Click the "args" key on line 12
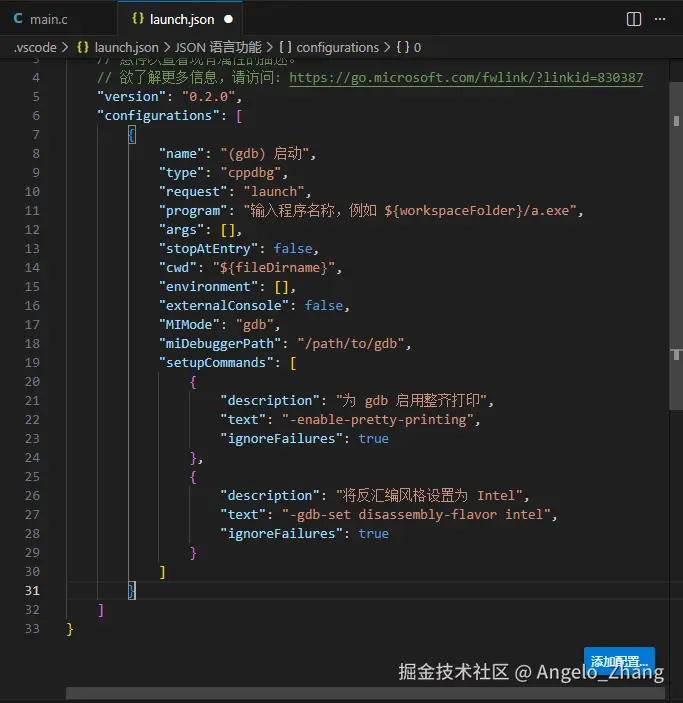 click(182, 230)
